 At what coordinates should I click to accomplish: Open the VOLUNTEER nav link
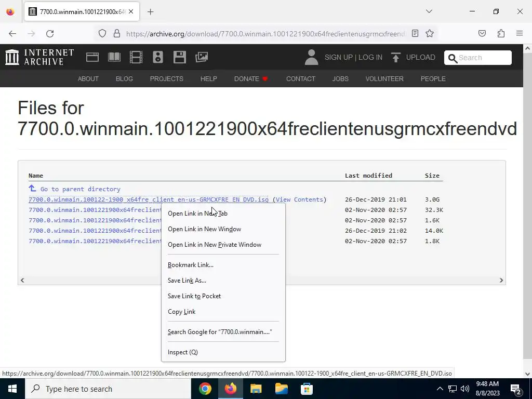[384, 79]
